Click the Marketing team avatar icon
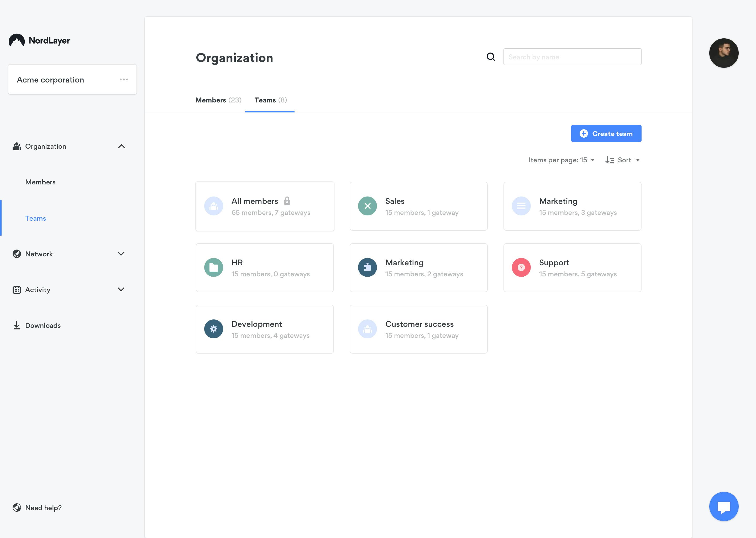Image resolution: width=756 pixels, height=538 pixels. tap(521, 205)
